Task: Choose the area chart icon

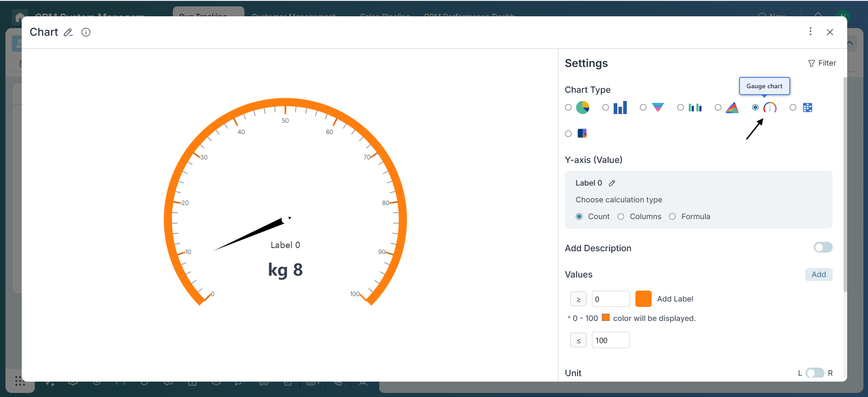Action: 732,107
